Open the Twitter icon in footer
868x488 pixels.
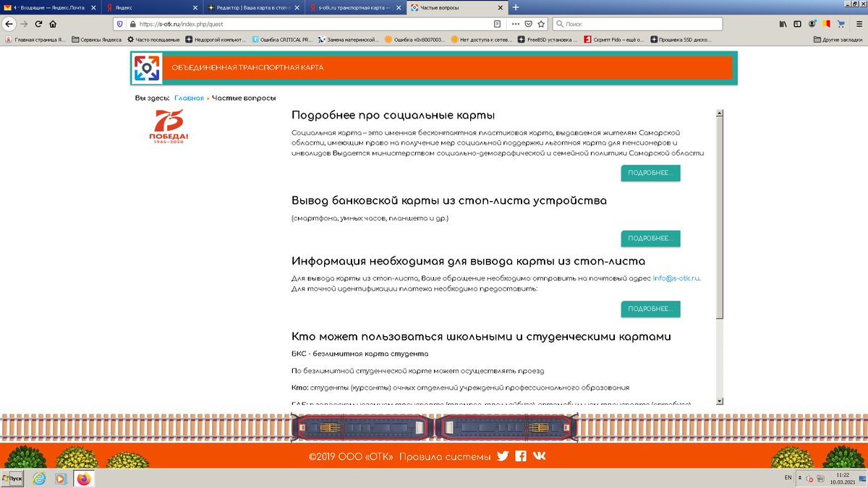point(503,456)
